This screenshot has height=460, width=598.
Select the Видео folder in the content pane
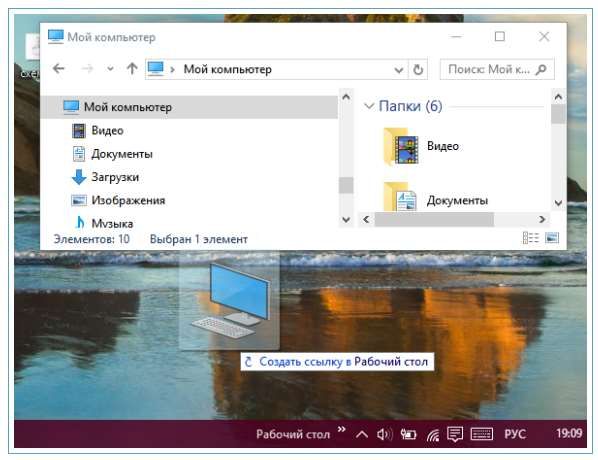(421, 146)
